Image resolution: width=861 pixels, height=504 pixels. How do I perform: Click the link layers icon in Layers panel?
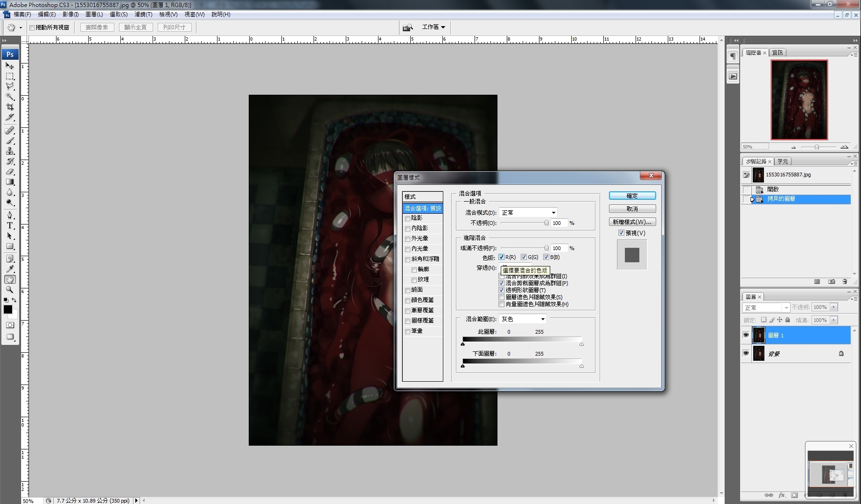(769, 495)
